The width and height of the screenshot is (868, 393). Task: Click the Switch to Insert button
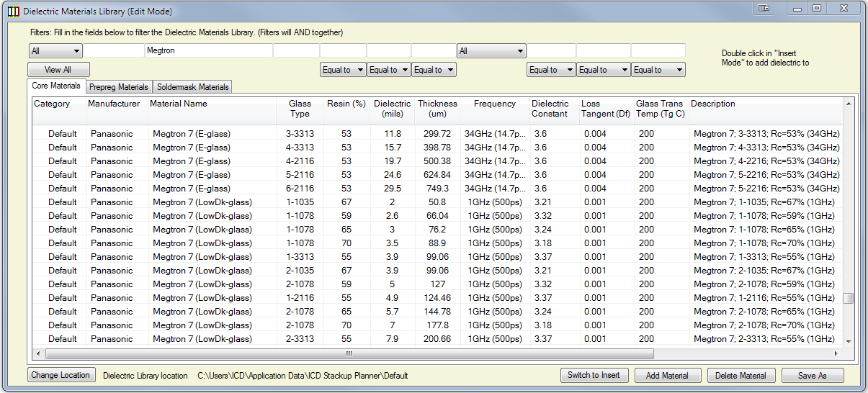[594, 375]
